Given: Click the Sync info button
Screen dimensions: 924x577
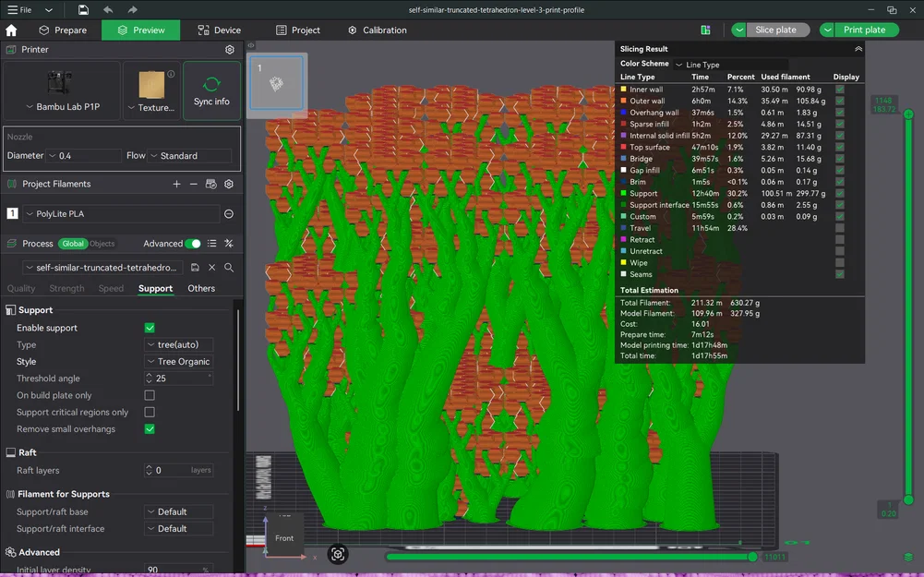Looking at the screenshot, I should [x=211, y=90].
